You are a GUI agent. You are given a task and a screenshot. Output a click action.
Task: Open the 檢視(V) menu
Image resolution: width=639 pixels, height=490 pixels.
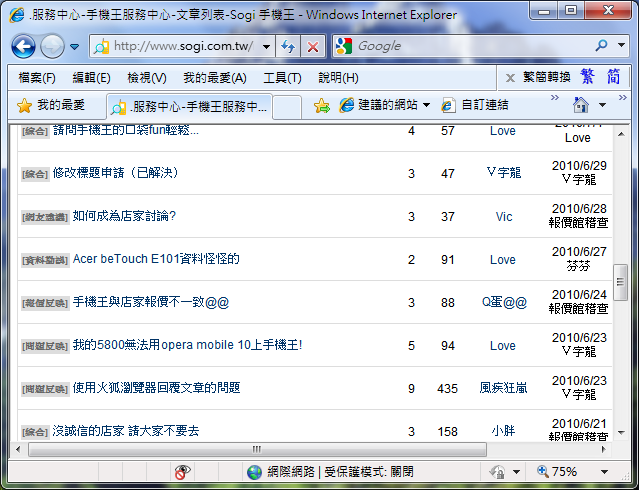click(x=147, y=78)
